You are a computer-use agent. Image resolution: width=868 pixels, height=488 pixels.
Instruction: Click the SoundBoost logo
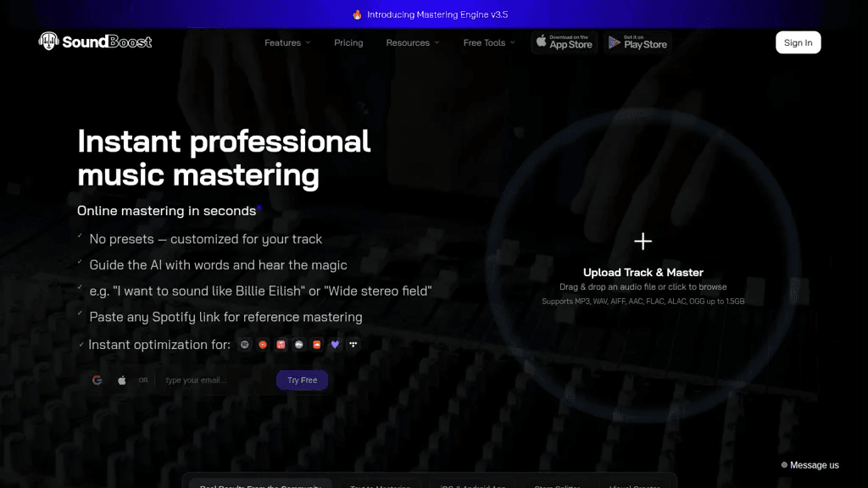[95, 42]
